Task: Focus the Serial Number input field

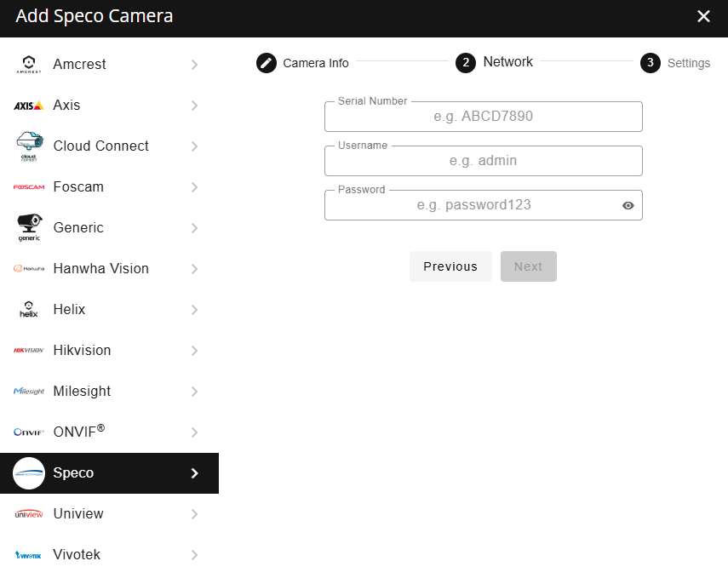Action: 484,117
